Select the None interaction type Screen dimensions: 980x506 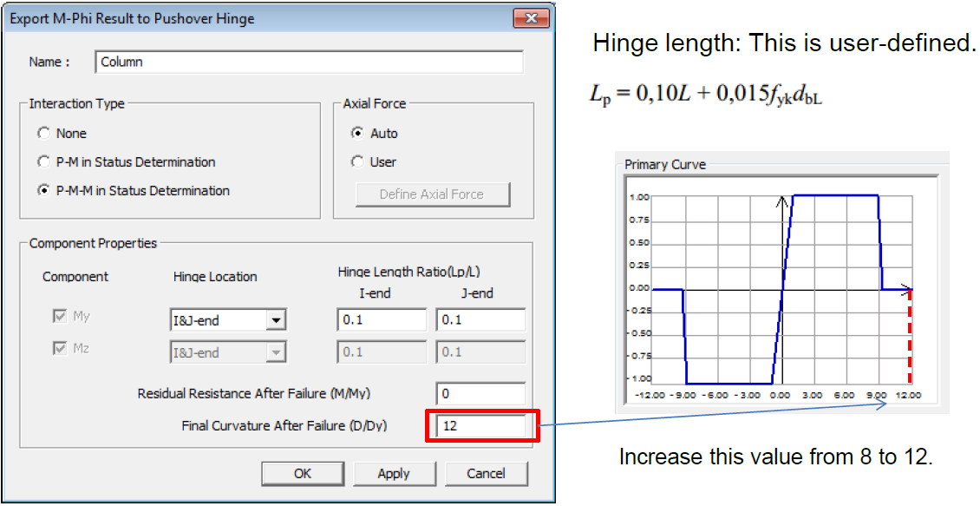click(44, 134)
